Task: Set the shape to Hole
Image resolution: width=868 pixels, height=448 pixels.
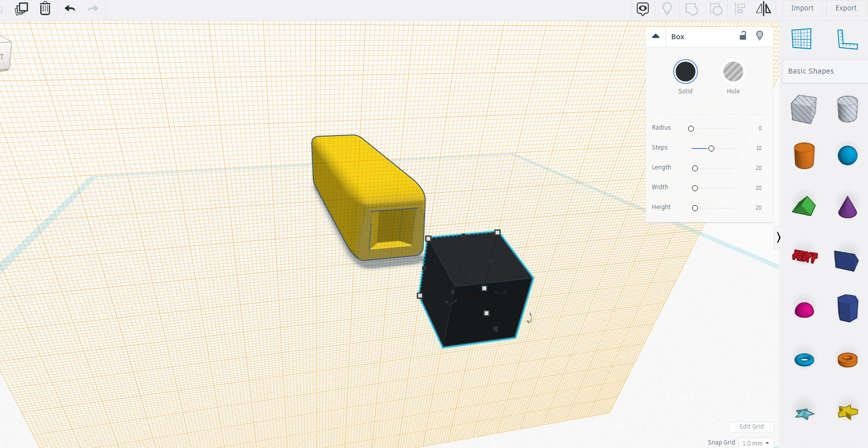Action: 733,72
